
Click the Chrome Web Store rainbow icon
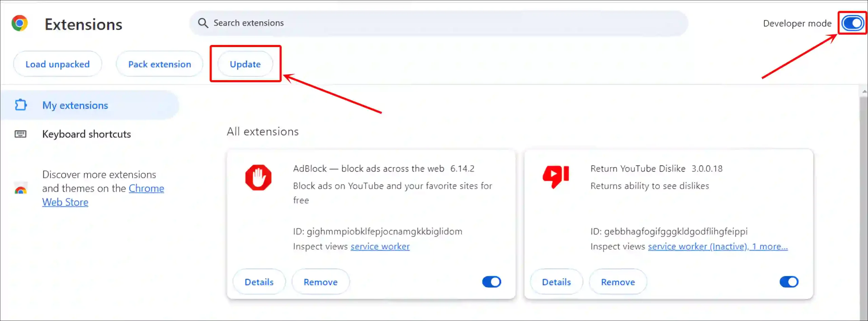pyautogui.click(x=21, y=188)
